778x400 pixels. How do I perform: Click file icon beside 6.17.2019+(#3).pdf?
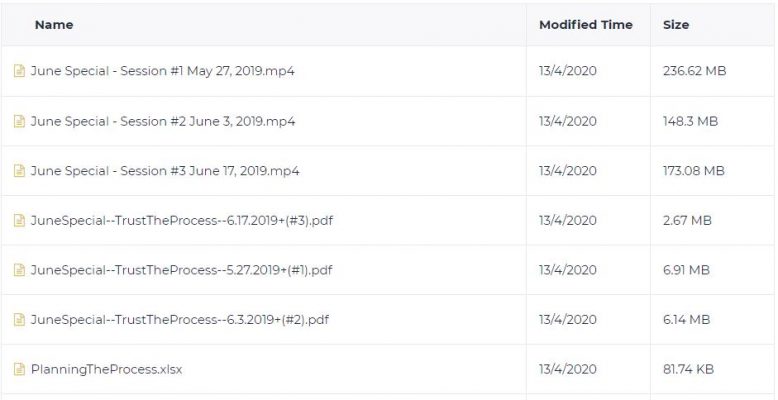[19, 220]
